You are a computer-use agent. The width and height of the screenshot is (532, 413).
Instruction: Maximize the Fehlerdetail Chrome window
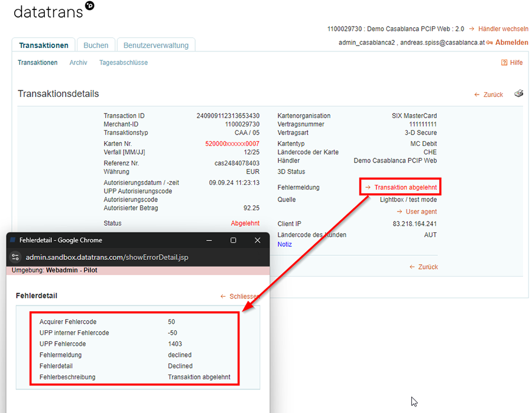point(233,240)
